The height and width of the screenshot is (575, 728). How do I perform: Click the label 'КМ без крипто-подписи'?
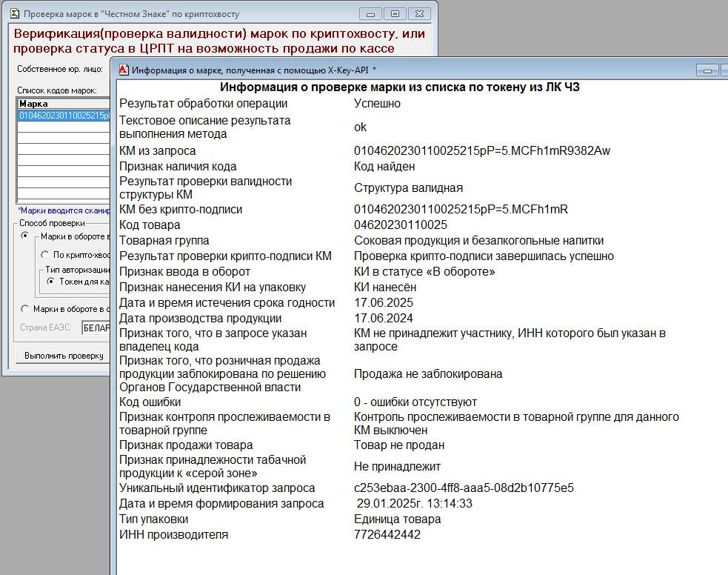pos(181,210)
